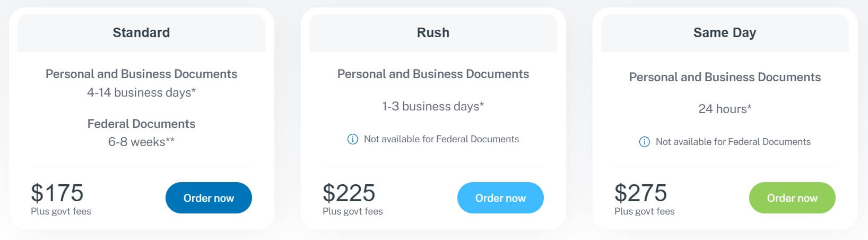Click "6-8 weeks**" text in Standard card
The height and width of the screenshot is (240, 868).
(x=141, y=142)
